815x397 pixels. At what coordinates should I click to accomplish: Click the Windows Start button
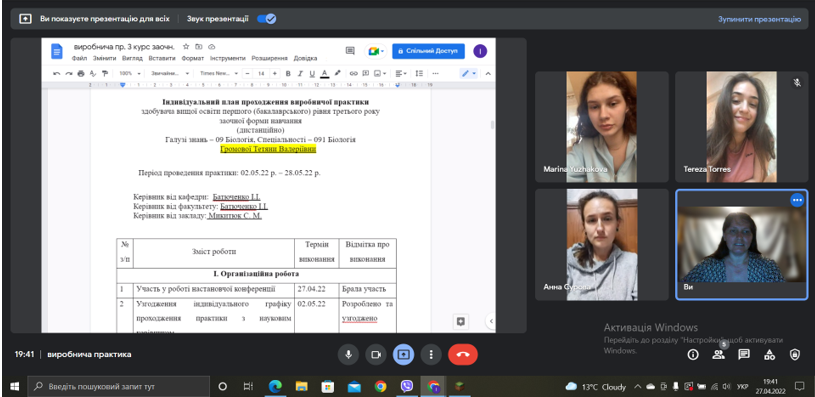[14, 387]
